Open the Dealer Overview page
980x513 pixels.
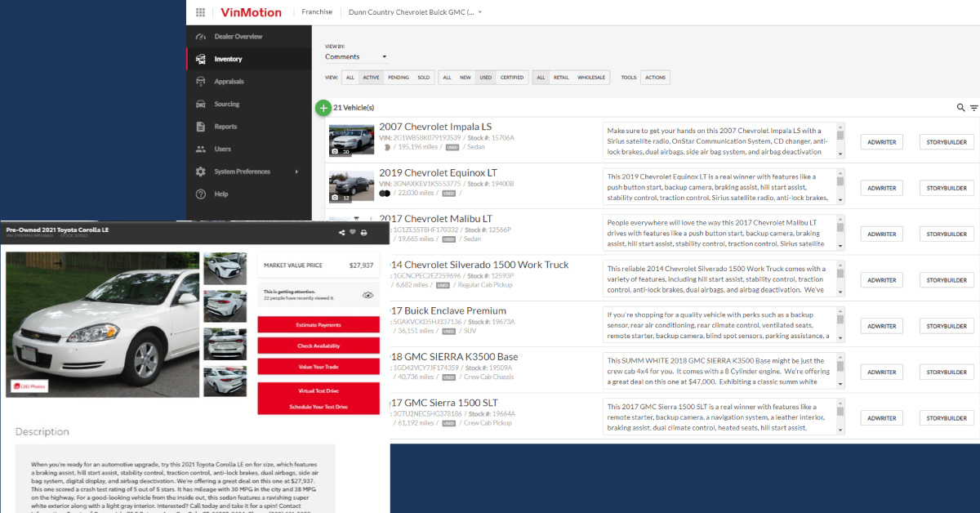click(x=248, y=37)
